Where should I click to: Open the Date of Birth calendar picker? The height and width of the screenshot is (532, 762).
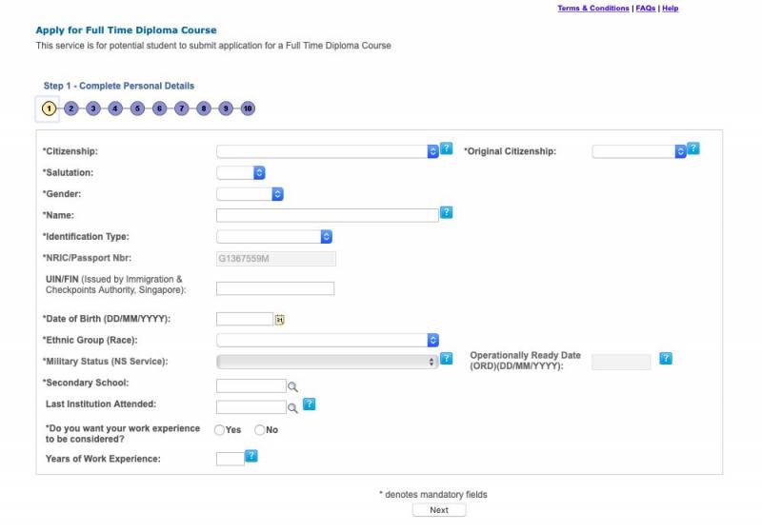click(280, 319)
